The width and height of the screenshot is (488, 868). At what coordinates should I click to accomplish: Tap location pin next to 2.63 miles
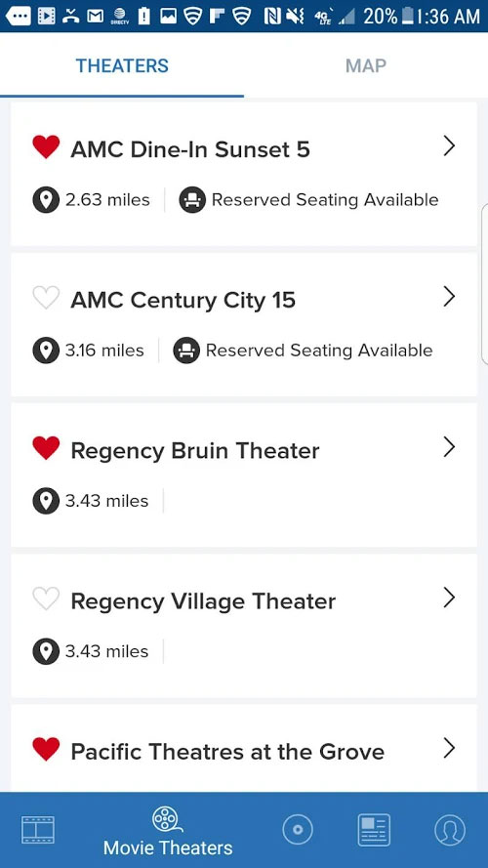pos(46,200)
